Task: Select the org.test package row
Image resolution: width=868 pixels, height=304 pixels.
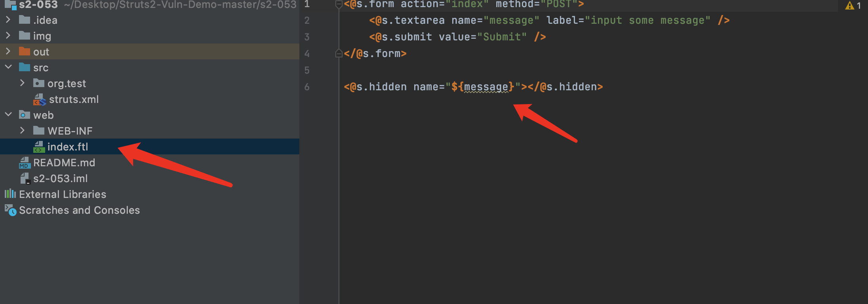Action: click(150, 83)
